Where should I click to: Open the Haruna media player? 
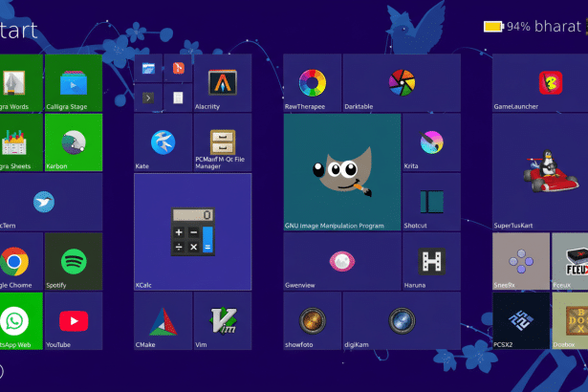[431, 261]
